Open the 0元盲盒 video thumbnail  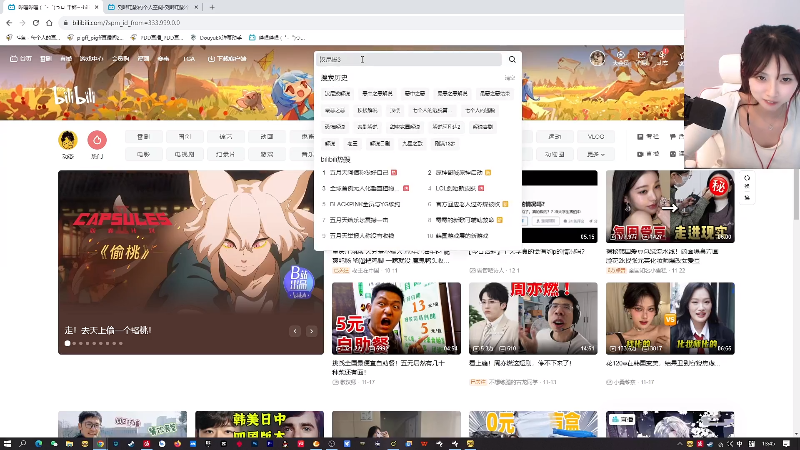pos(533,424)
